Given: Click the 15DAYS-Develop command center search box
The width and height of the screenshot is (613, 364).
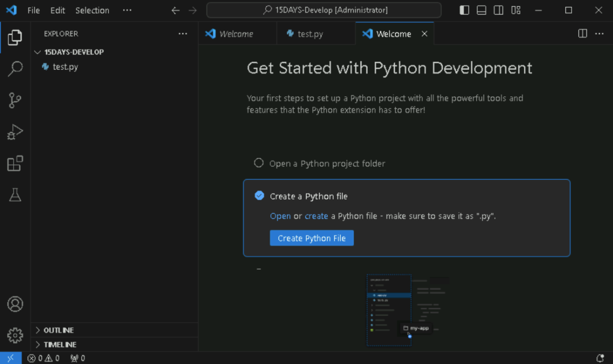Looking at the screenshot, I should 324,10.
